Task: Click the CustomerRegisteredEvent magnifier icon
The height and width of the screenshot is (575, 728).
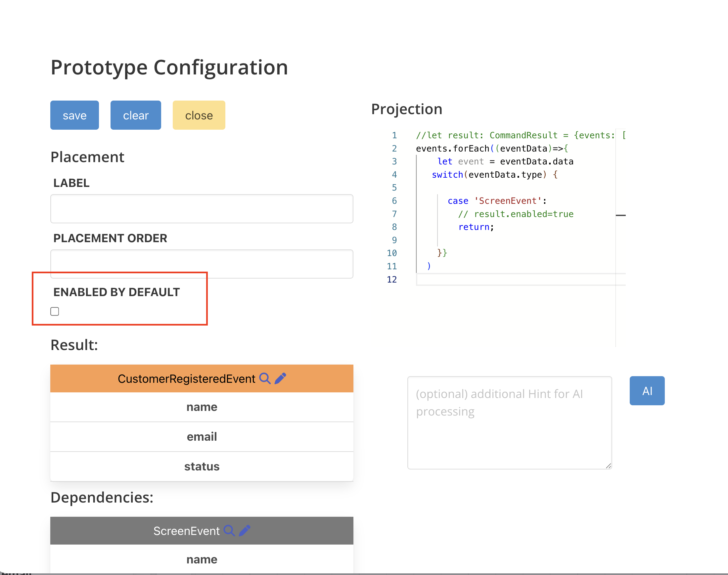Action: coord(265,378)
